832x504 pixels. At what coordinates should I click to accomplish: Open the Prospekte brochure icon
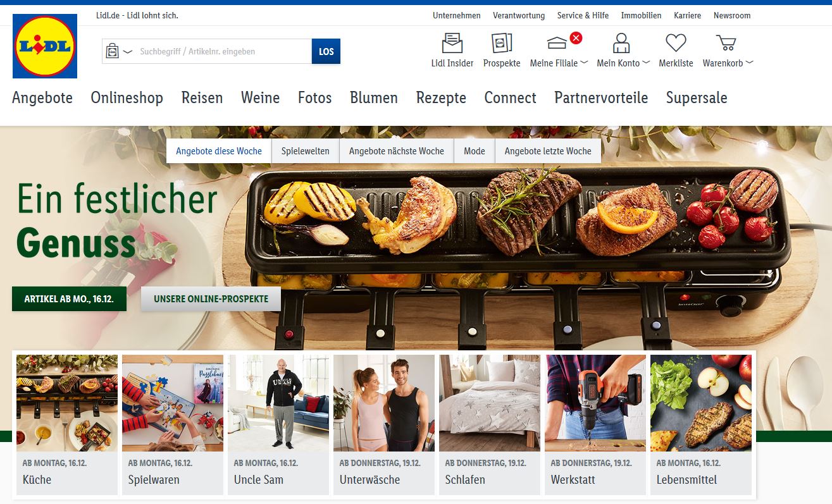pos(502,44)
